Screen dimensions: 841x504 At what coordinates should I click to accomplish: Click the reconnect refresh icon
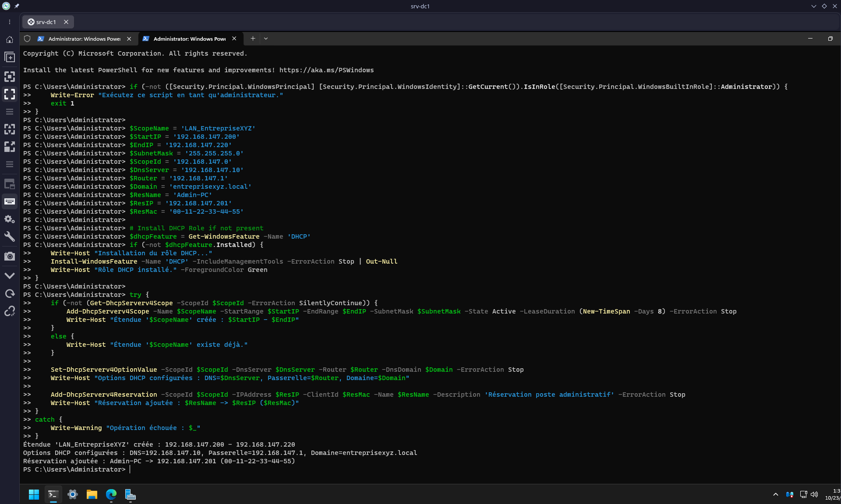coord(10,293)
